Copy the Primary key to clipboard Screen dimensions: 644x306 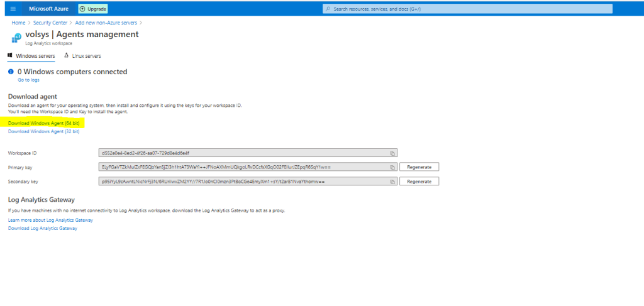(x=392, y=167)
